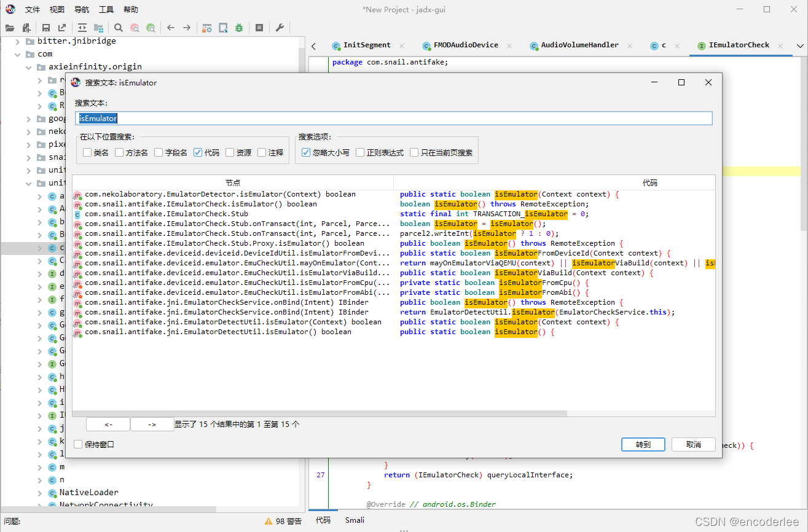Close the InitSegment tab with its X

(402, 45)
